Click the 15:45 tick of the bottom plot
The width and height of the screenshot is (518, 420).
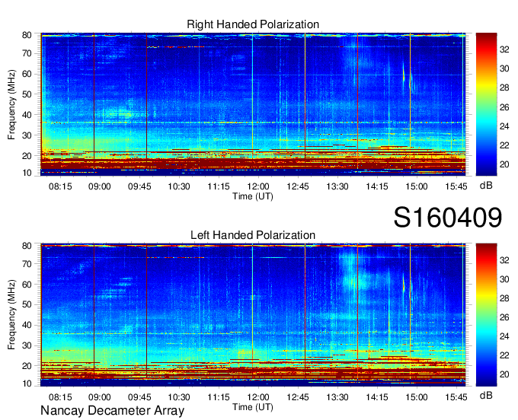tap(456, 397)
